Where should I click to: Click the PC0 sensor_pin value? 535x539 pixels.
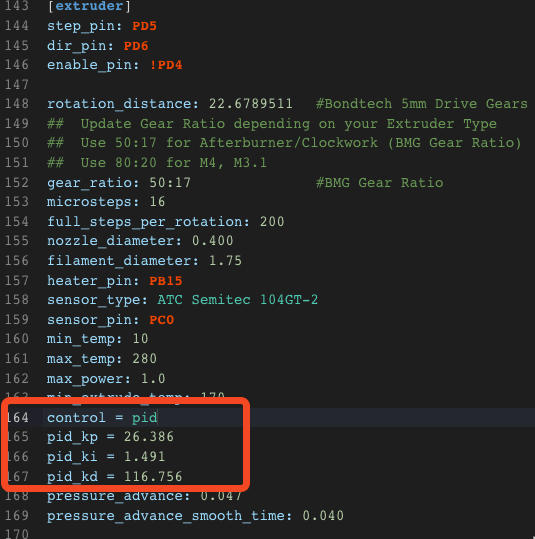(x=162, y=320)
